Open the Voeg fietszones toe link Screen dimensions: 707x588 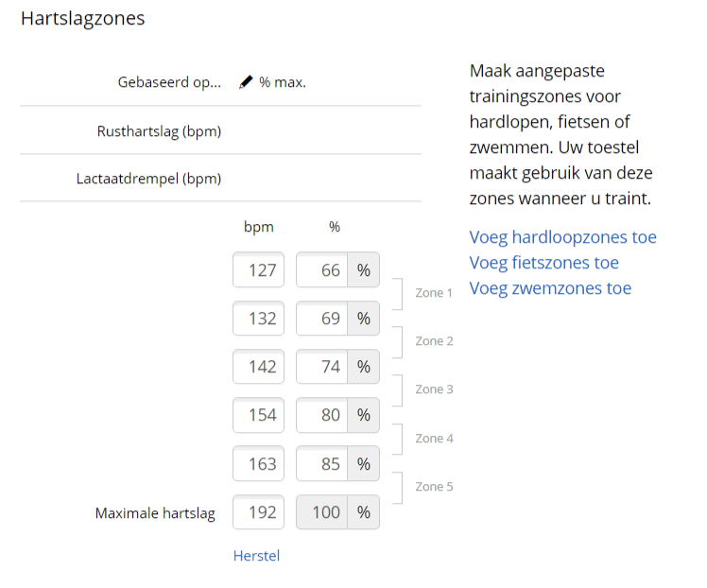click(543, 263)
